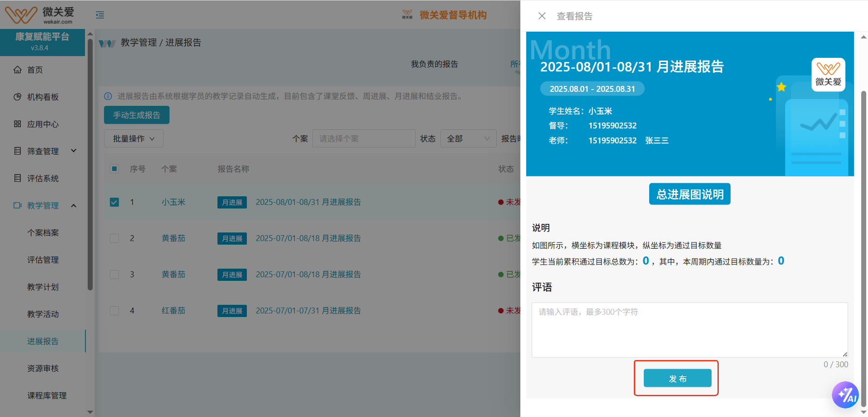Check the box for row 2 黄番茄
Screen dimensions: 868x417
click(114, 238)
